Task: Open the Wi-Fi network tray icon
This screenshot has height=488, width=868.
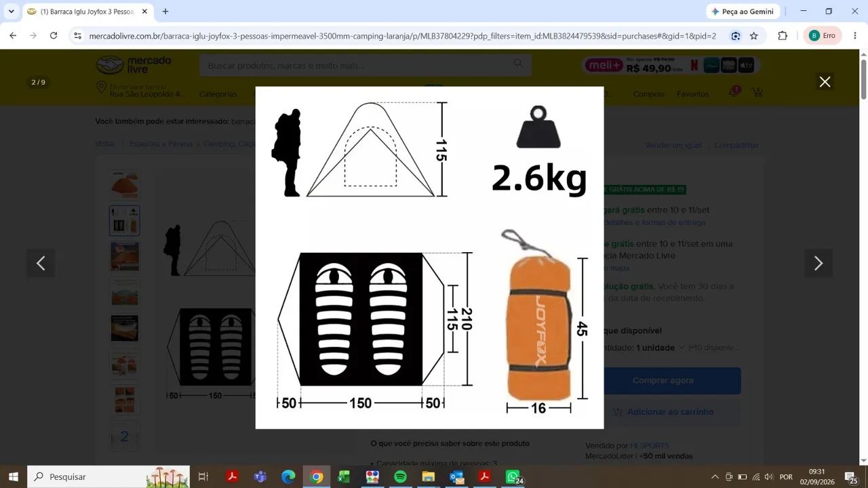Action: pyautogui.click(x=756, y=476)
